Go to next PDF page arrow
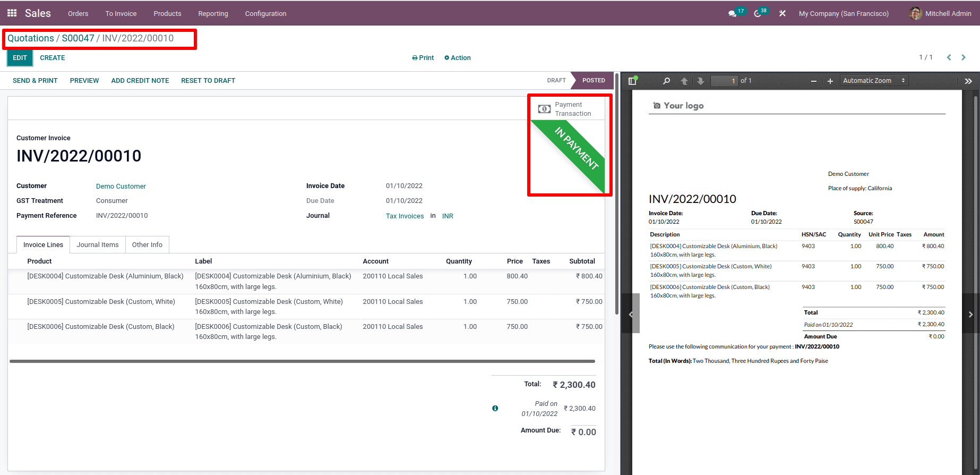Viewport: 980px width, 475px height. [701, 81]
